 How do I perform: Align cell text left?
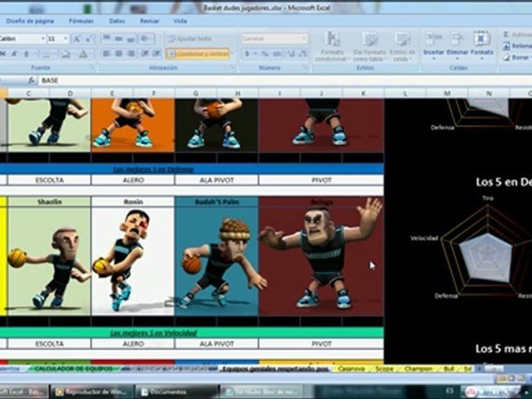[x=106, y=54]
